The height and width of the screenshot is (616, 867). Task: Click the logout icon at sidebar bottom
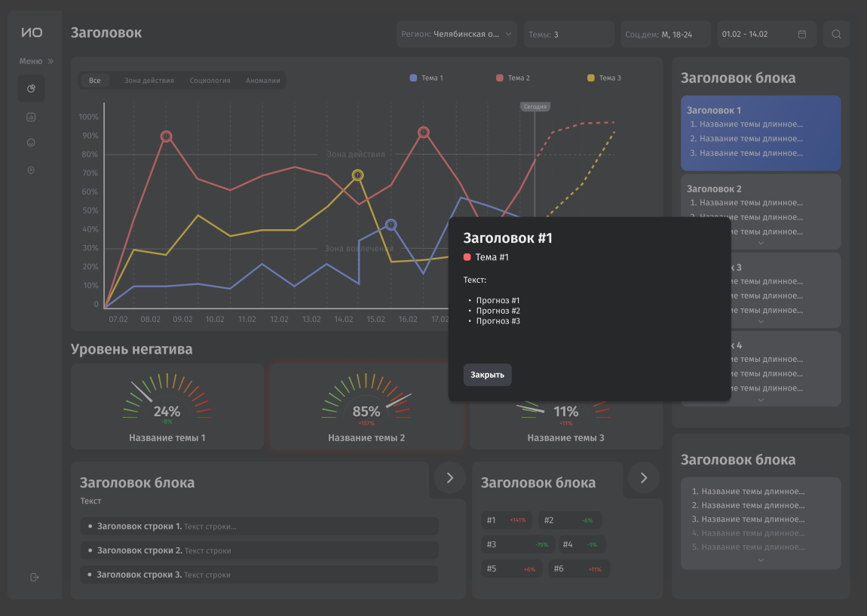pyautogui.click(x=34, y=578)
